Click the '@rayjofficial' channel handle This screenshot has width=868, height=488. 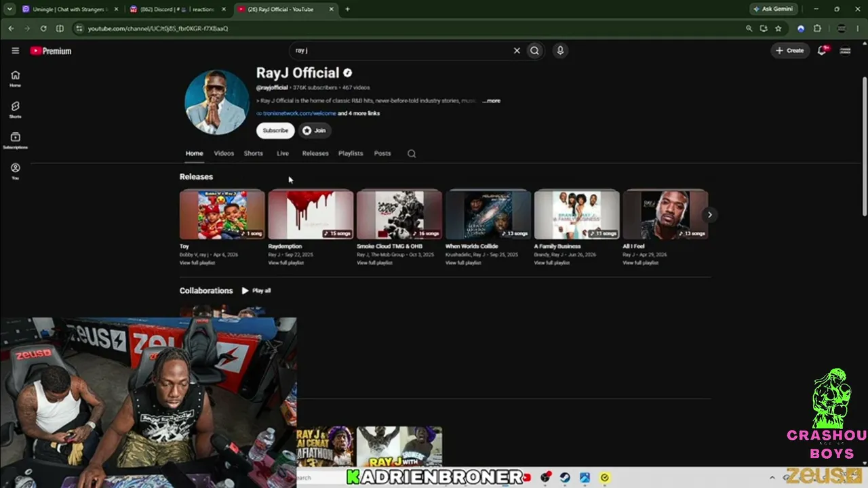tap(272, 88)
